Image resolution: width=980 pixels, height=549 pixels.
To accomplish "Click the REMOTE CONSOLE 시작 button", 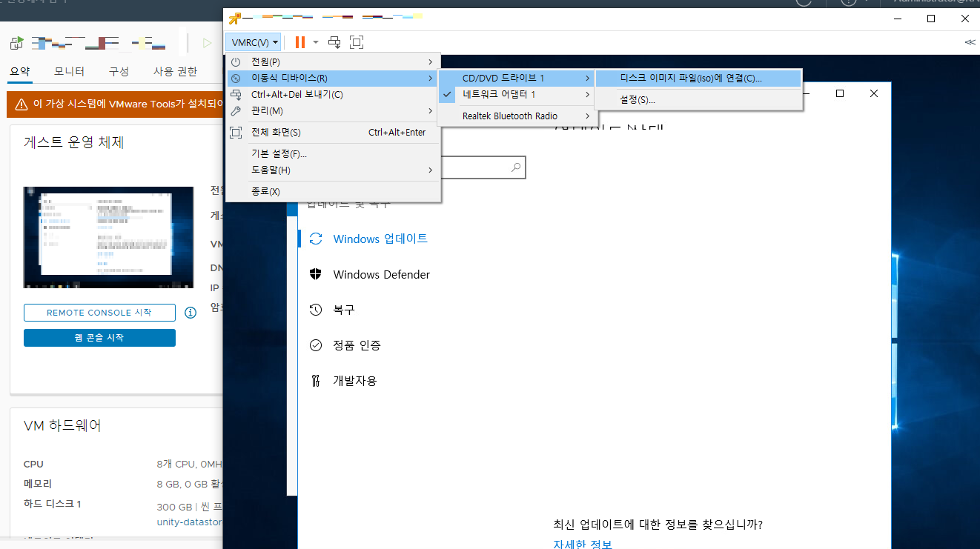I will (99, 313).
